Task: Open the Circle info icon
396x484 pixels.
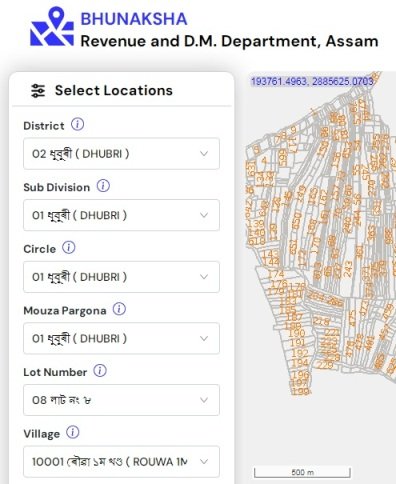Action: pyautogui.click(x=69, y=248)
